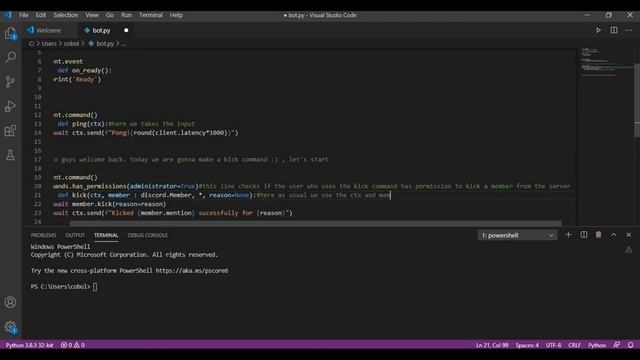Screen dimensions: 640x360
Task: Click the editor horizontal scrollbar
Action: (316, 223)
